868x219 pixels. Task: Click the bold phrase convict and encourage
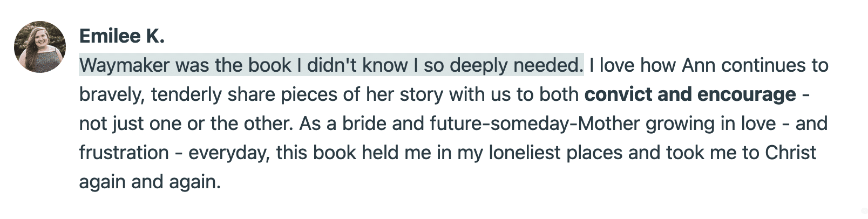pyautogui.click(x=690, y=95)
